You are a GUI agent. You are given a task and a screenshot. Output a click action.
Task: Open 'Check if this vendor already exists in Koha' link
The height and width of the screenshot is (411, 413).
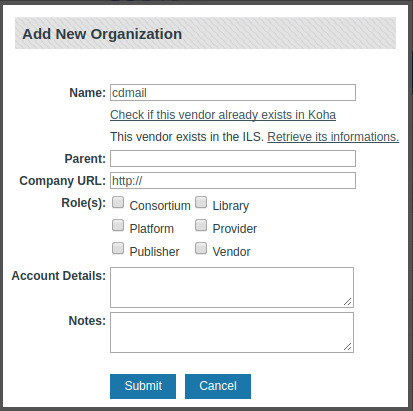[x=223, y=115]
